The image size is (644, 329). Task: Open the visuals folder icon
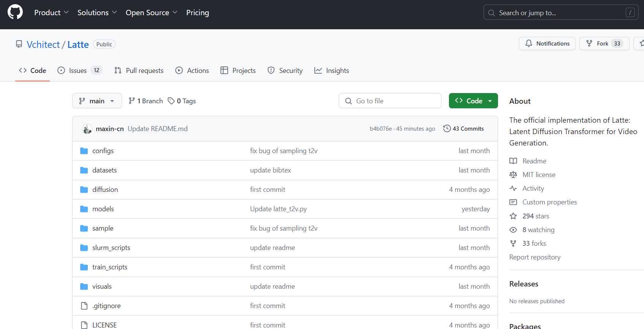click(x=84, y=286)
